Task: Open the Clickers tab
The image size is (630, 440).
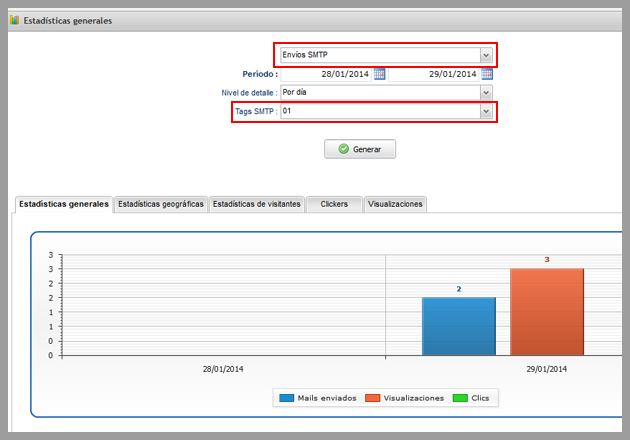Action: [x=334, y=204]
